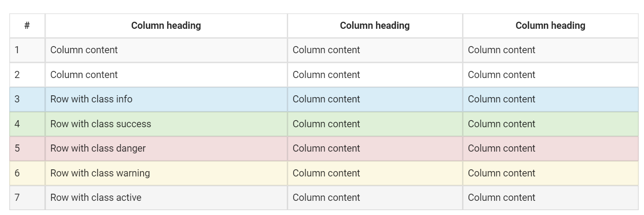This screenshot has width=644, height=215.
Task: Click the row number 3 cell
Action: [x=27, y=99]
